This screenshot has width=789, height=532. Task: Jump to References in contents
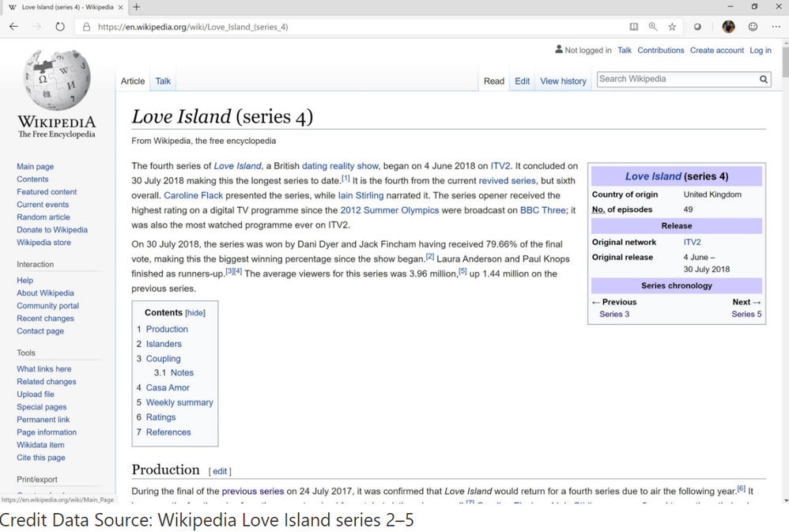click(x=168, y=432)
